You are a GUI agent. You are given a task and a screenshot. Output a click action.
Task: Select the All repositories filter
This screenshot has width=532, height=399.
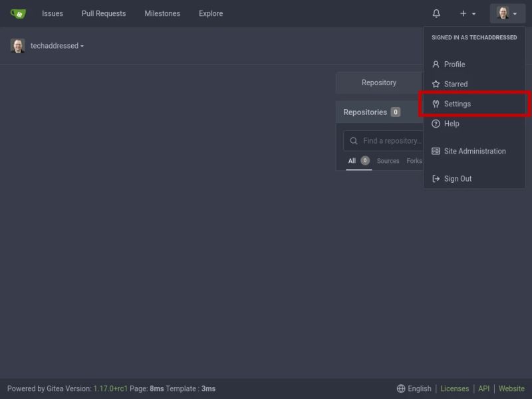[x=351, y=161]
